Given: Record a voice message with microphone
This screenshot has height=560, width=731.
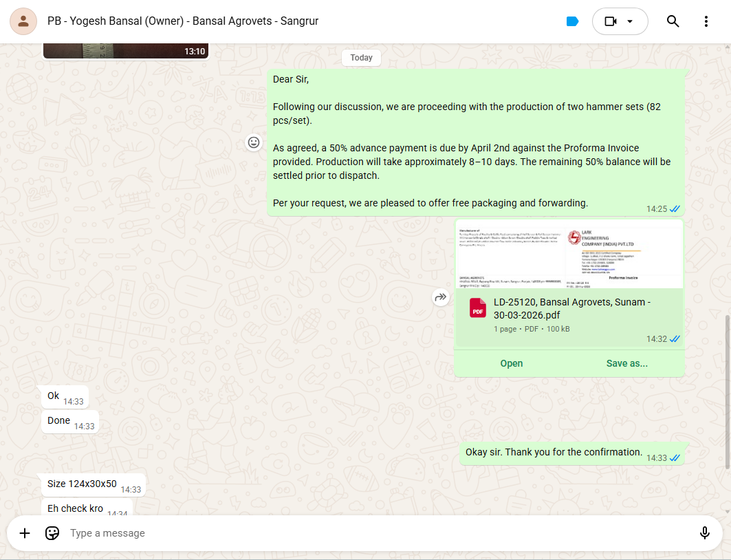Looking at the screenshot, I should [x=704, y=533].
